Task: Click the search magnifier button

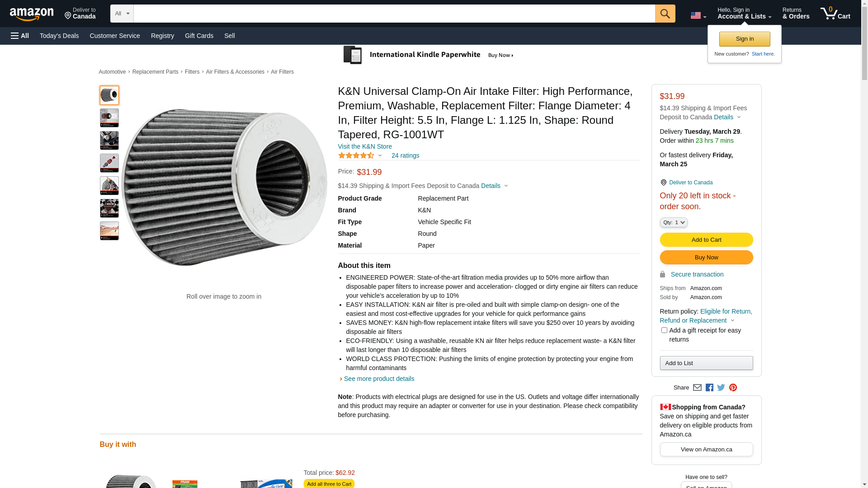Action: tap(665, 14)
